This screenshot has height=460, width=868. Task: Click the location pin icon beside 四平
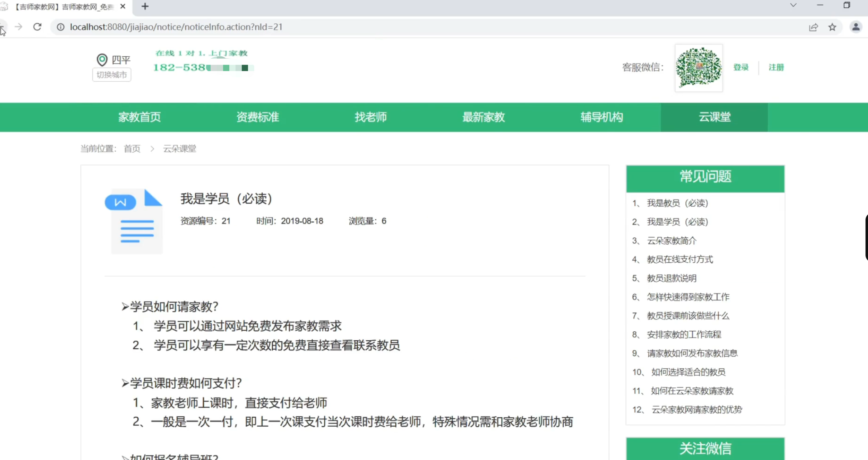pos(102,60)
